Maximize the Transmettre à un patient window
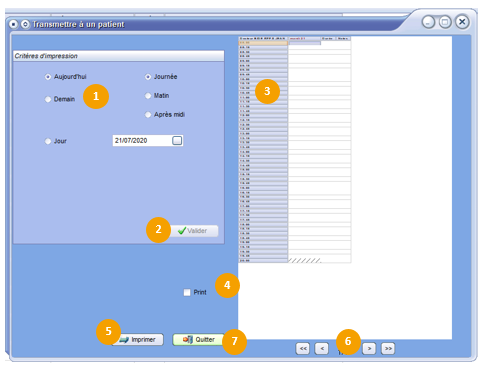This screenshot has width=484, height=365. [x=445, y=22]
